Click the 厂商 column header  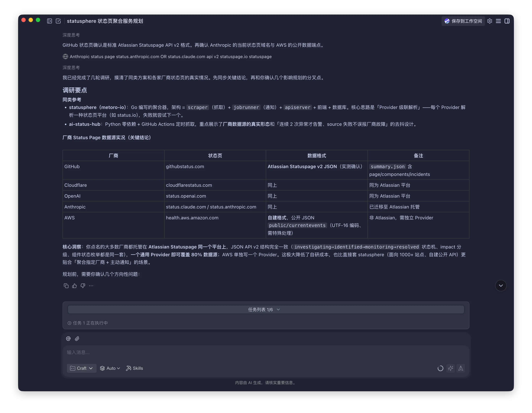click(x=114, y=155)
